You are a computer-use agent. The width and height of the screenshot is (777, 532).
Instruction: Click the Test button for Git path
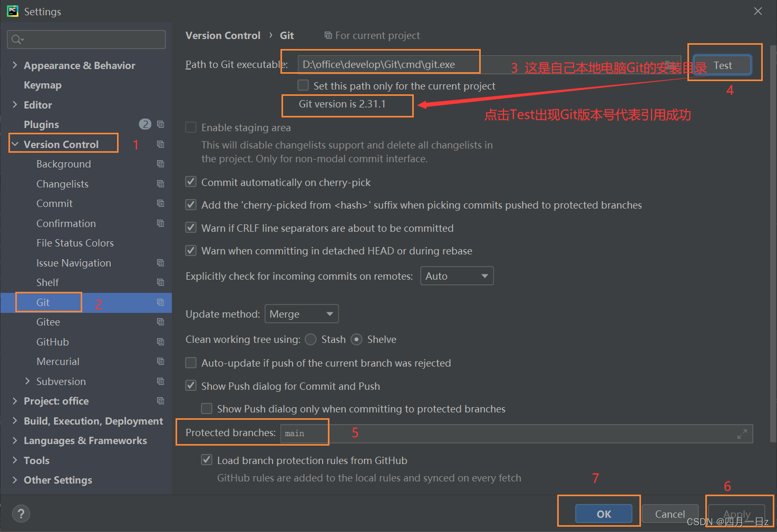tap(722, 65)
